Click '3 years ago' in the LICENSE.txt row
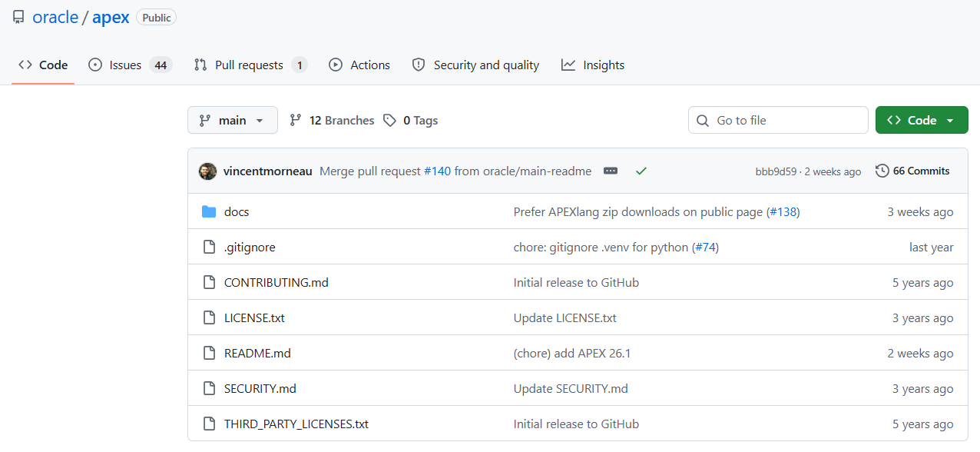Viewport: 980px width, 452px height. (922, 317)
